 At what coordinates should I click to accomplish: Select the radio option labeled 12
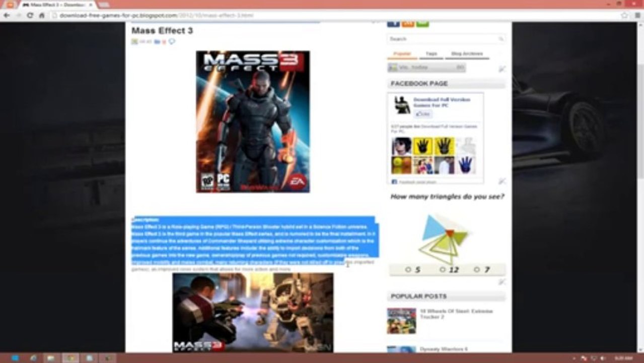tap(443, 270)
